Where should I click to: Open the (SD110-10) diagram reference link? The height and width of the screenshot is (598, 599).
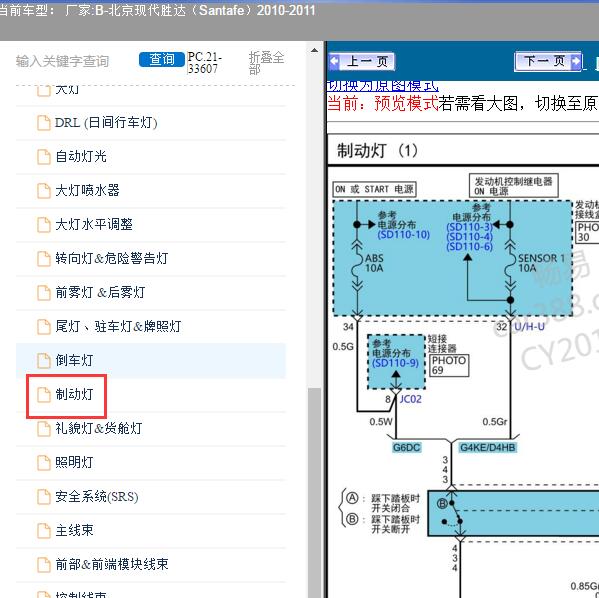tap(403, 235)
